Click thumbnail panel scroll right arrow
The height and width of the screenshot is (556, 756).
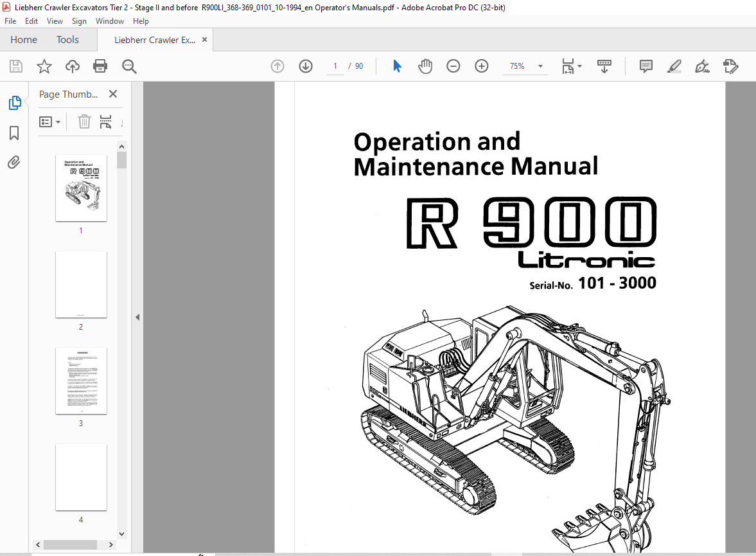point(111,544)
